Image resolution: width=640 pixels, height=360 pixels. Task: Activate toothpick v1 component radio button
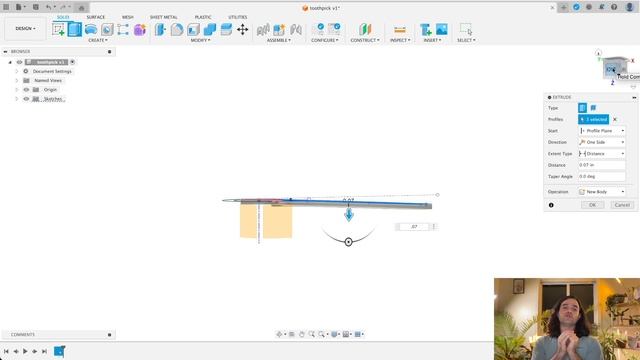click(x=72, y=62)
